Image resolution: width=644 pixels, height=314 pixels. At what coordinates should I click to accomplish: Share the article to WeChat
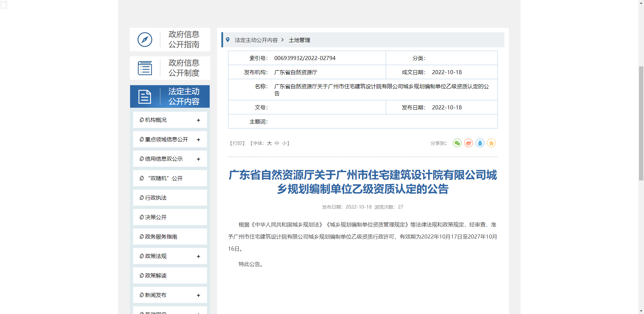tap(457, 143)
